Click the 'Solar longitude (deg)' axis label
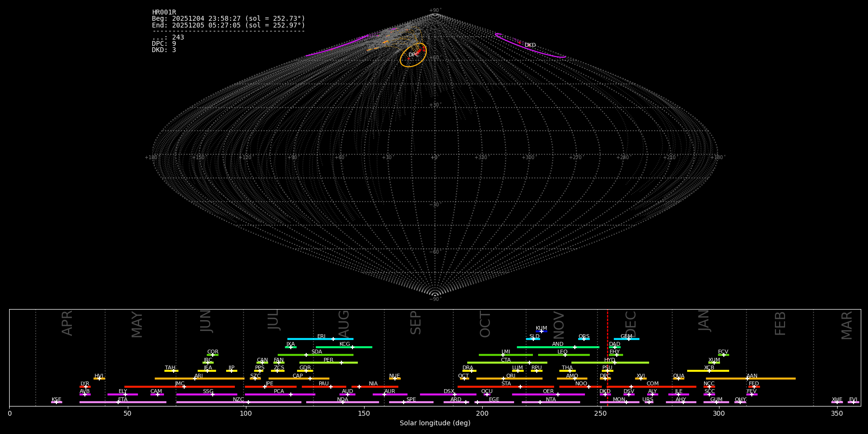This screenshot has width=868, height=434. [x=434, y=423]
